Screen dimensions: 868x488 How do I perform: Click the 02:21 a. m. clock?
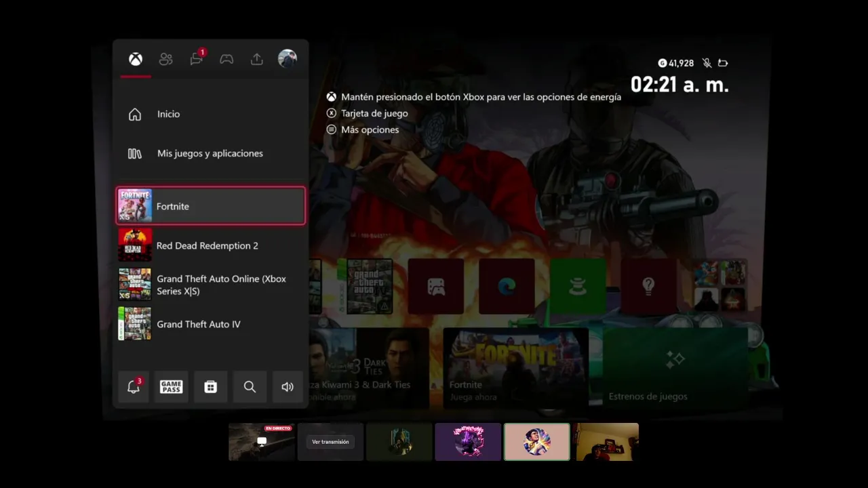point(679,85)
